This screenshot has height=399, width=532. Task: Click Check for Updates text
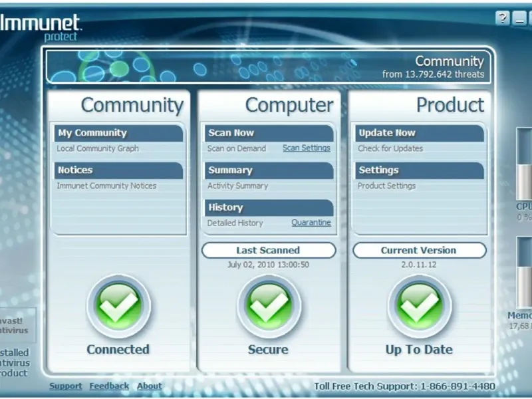coord(390,148)
